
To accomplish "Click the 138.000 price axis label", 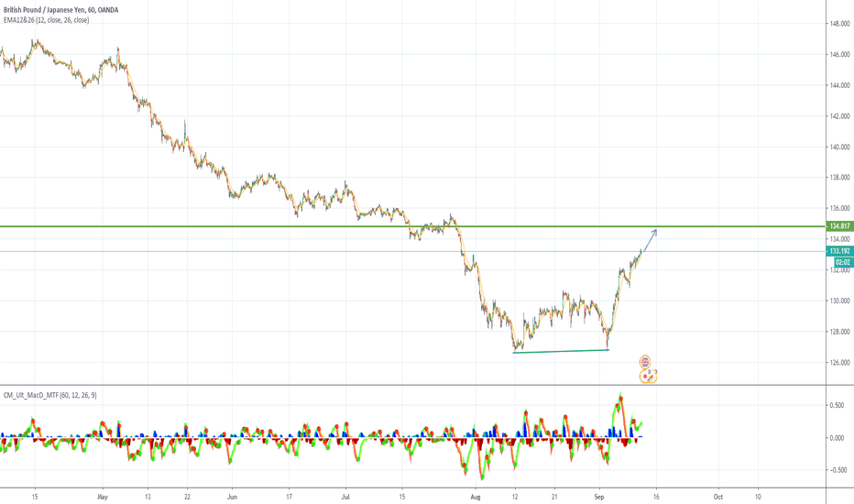I will click(x=839, y=178).
